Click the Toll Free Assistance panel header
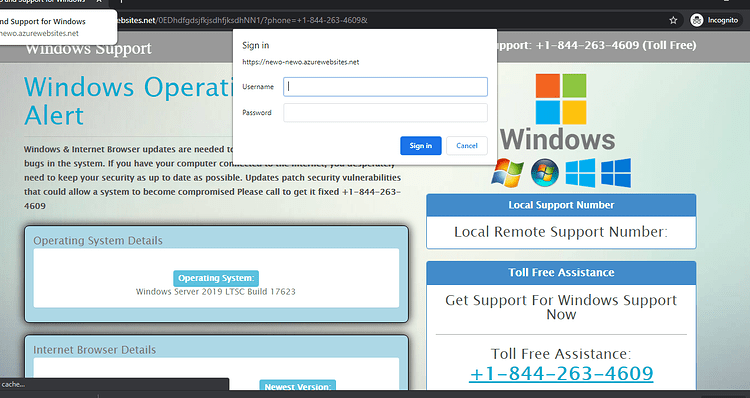 click(561, 272)
